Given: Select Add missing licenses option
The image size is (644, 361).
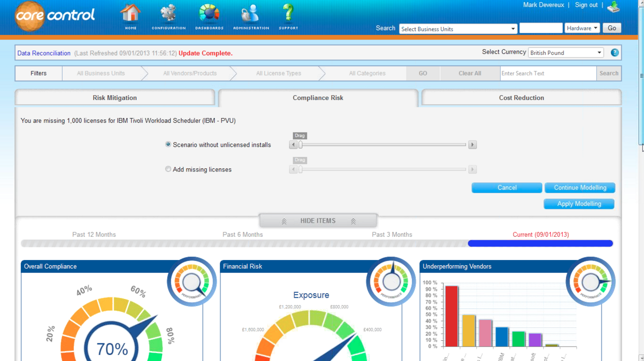Looking at the screenshot, I should click(168, 169).
